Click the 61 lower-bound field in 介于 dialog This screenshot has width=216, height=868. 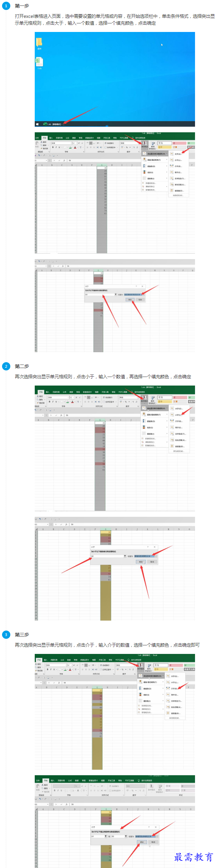(98, 836)
